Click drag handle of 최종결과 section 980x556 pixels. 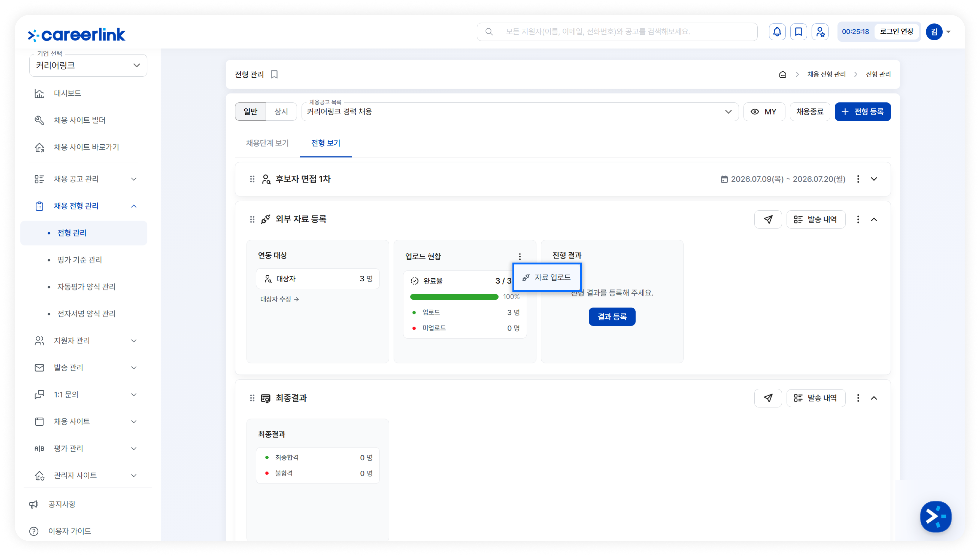tap(252, 398)
